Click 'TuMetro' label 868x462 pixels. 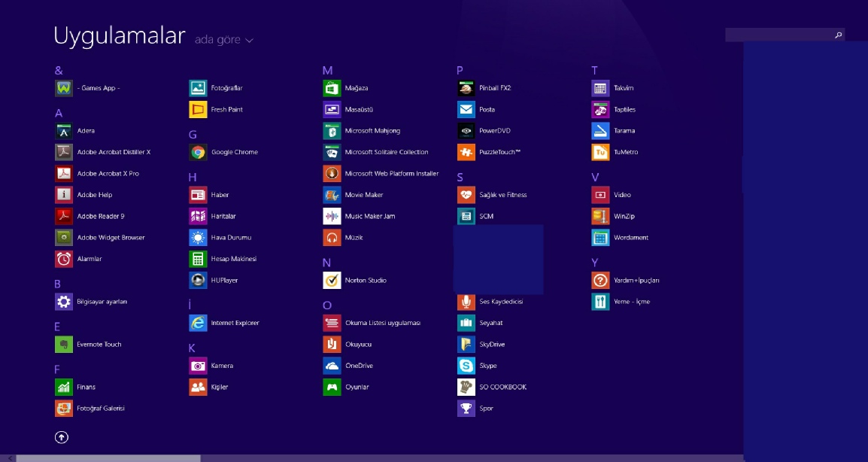[626, 152]
